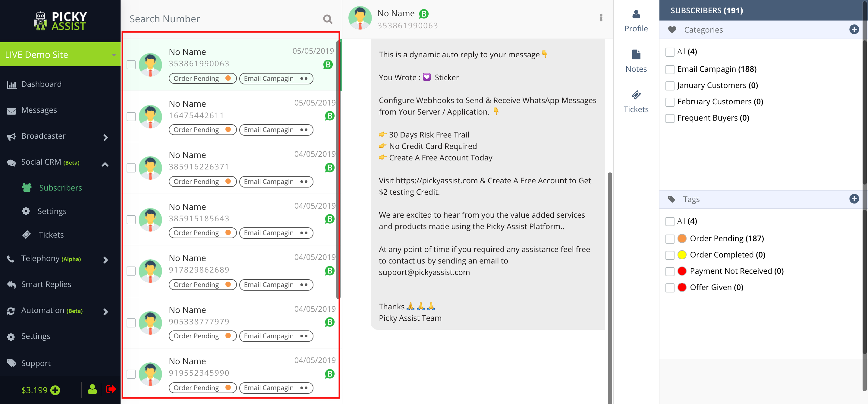The height and width of the screenshot is (404, 868).
Task: Open Dashboard in the sidebar
Action: pyautogui.click(x=42, y=84)
